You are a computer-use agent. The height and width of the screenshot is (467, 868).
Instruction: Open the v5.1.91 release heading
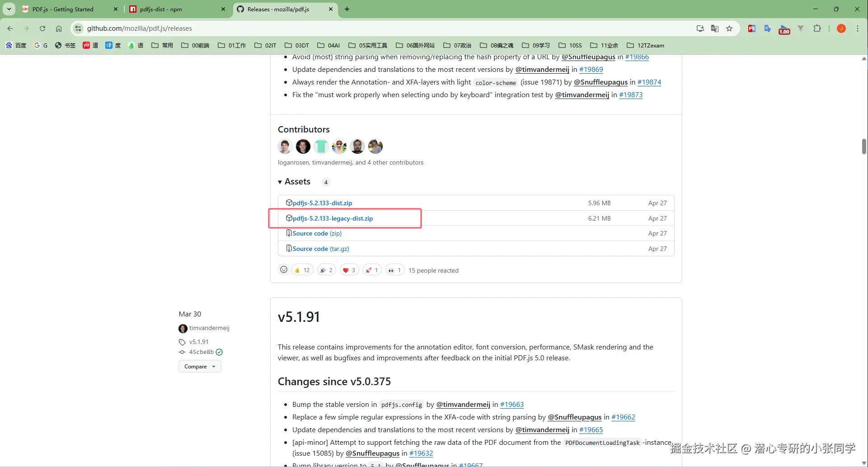click(299, 317)
